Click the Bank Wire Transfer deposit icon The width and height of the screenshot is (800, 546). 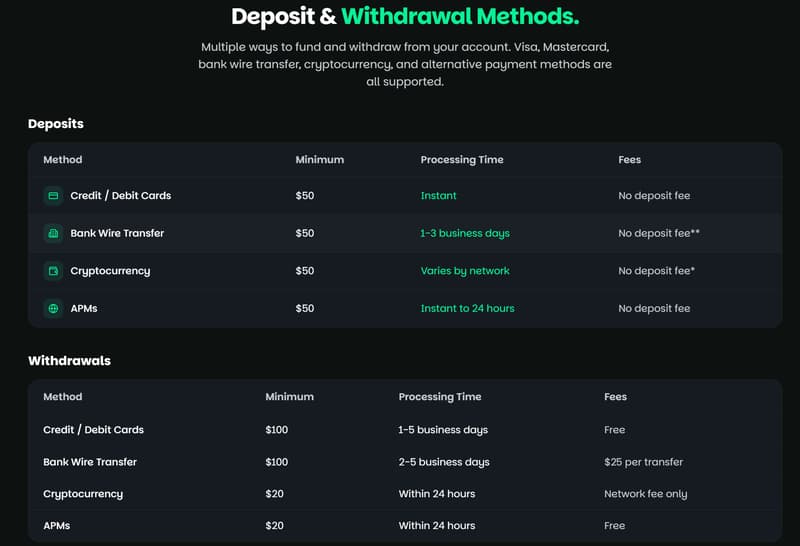[x=53, y=233]
